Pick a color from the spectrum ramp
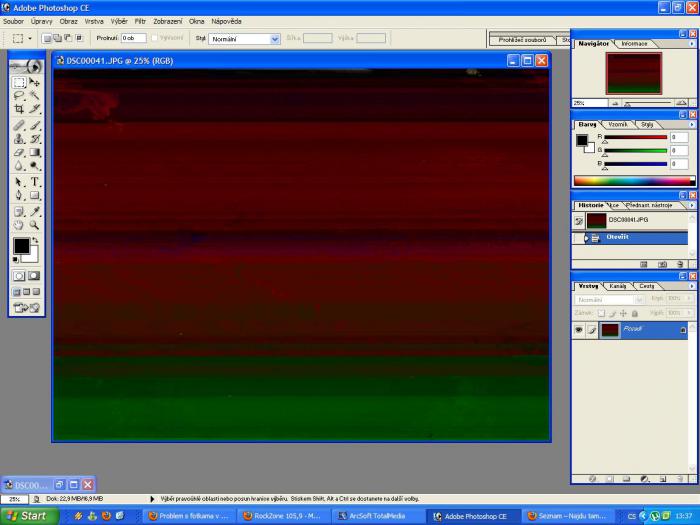The width and height of the screenshot is (700, 525). point(630,181)
